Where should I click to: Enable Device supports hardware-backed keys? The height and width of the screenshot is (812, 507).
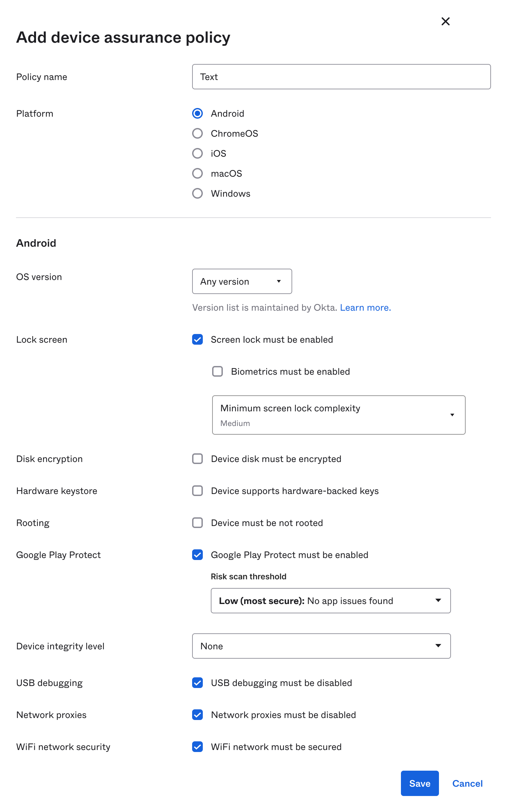coord(197,491)
